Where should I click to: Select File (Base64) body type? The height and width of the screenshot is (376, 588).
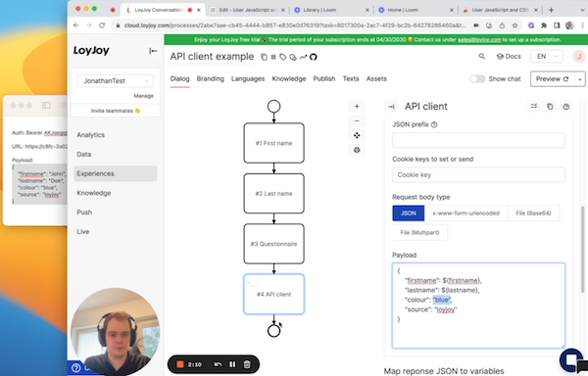(x=533, y=213)
